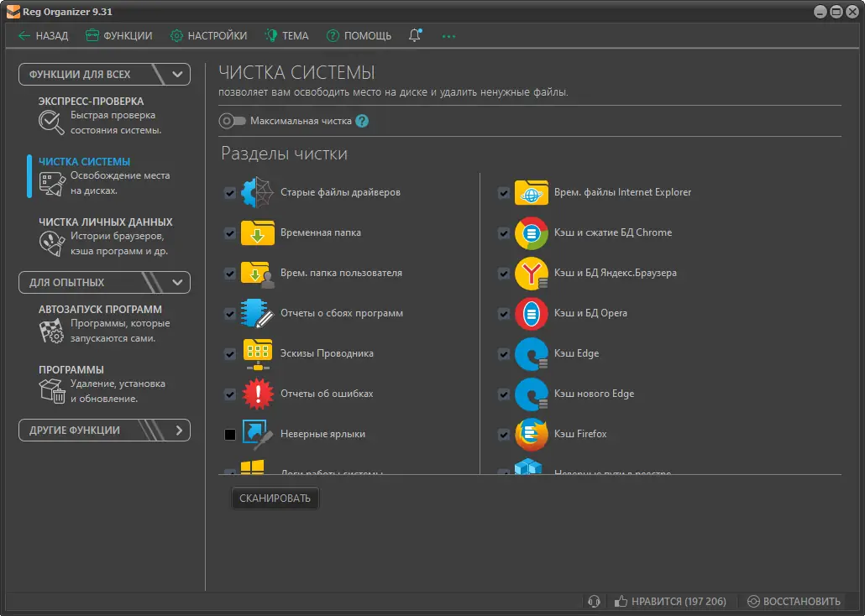The image size is (865, 616).
Task: Click the Кэш Firefox label
Action: 580,434
